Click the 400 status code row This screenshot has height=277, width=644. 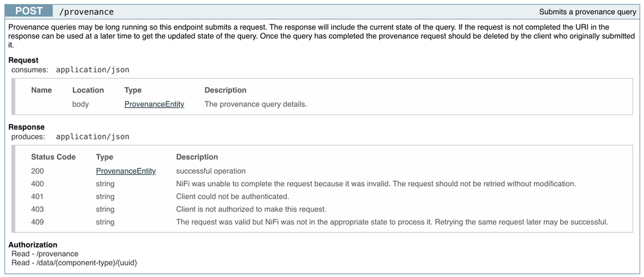324,183
